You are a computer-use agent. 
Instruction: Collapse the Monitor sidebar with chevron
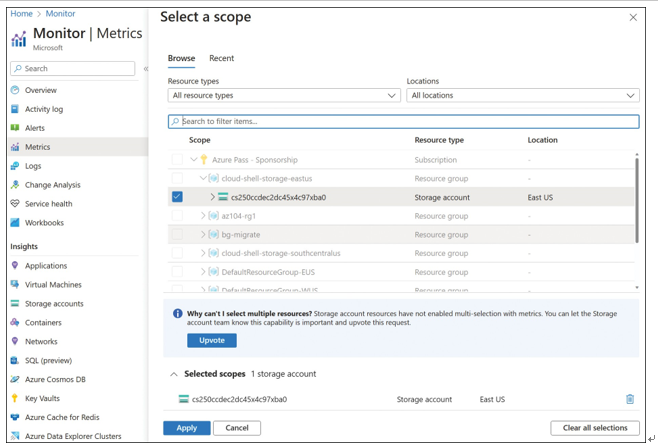pyautogui.click(x=146, y=68)
